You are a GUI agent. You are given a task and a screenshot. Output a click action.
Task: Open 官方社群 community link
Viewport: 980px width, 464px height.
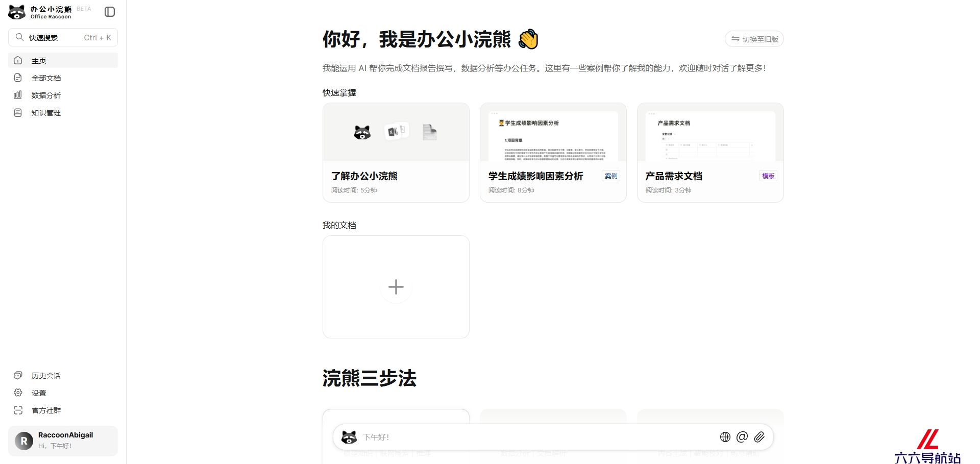pyautogui.click(x=63, y=410)
